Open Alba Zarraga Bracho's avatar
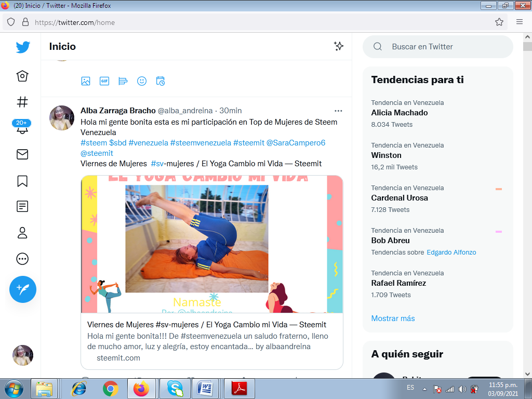This screenshot has height=399, width=532. point(62,118)
